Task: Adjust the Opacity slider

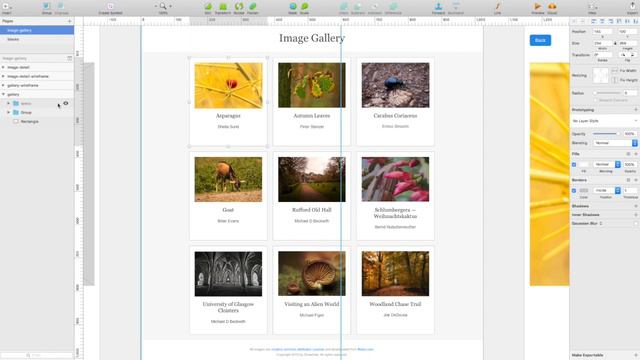Action: 606,134
